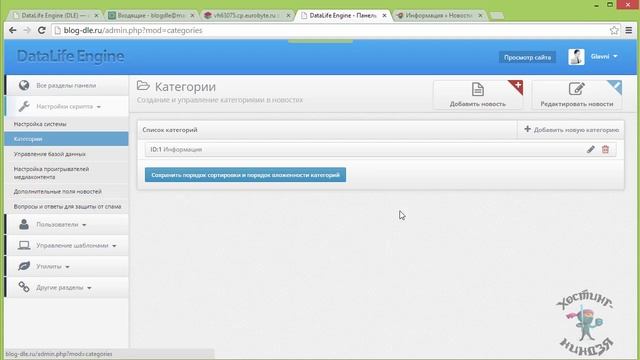Click Сохранить порядок сортировки button
The width and height of the screenshot is (640, 360).
(x=245, y=175)
